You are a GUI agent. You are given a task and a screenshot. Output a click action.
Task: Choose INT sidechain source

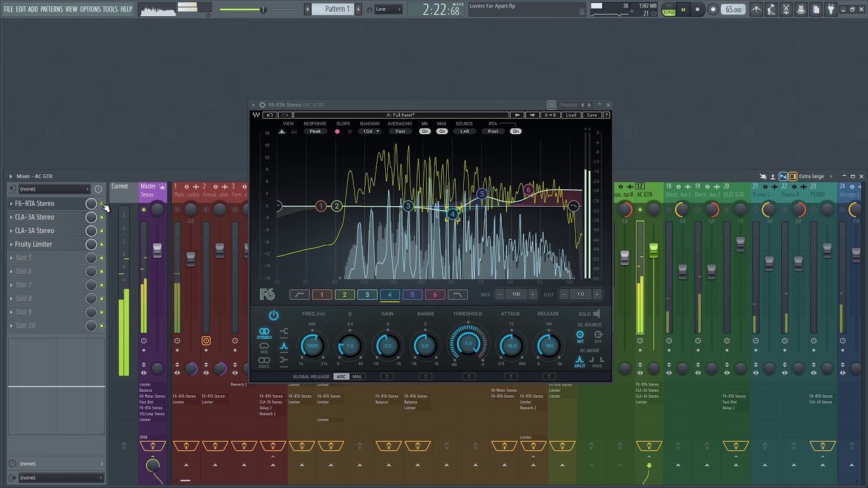[580, 335]
